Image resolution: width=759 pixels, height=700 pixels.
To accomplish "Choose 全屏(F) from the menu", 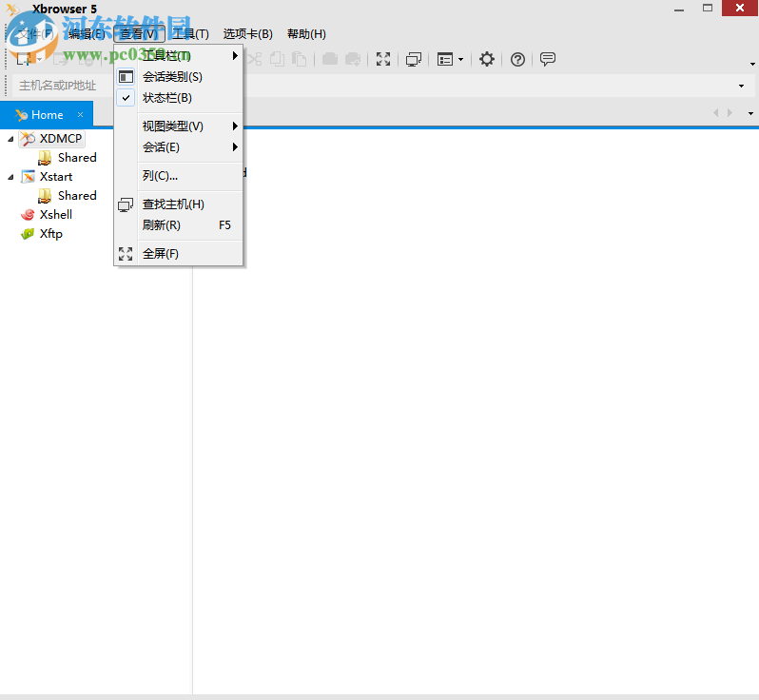I will pyautogui.click(x=179, y=254).
